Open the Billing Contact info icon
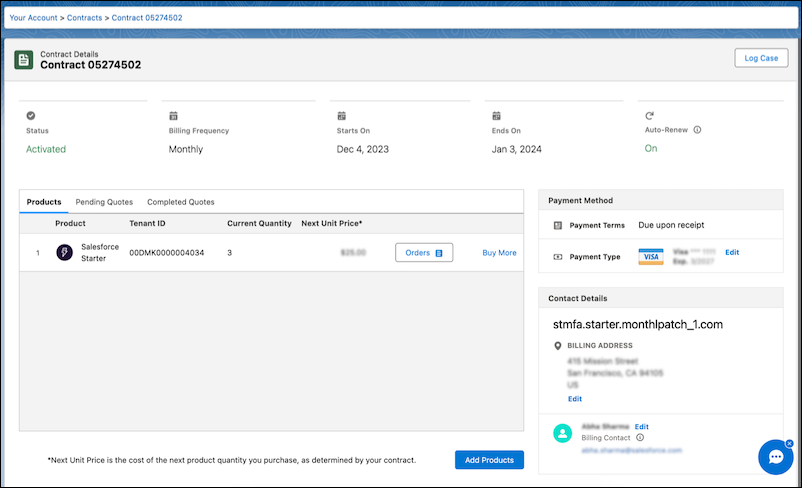Screen dimensions: 802x488 coord(640,437)
